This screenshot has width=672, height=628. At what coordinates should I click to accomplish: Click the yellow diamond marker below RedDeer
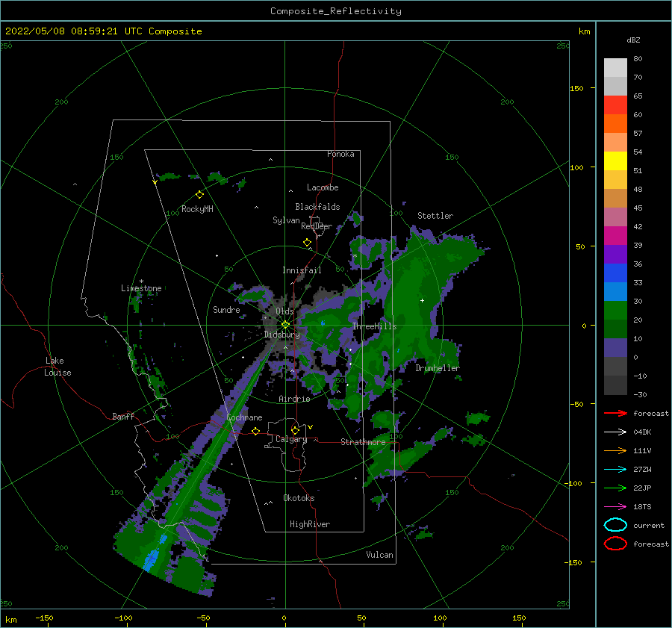click(308, 242)
